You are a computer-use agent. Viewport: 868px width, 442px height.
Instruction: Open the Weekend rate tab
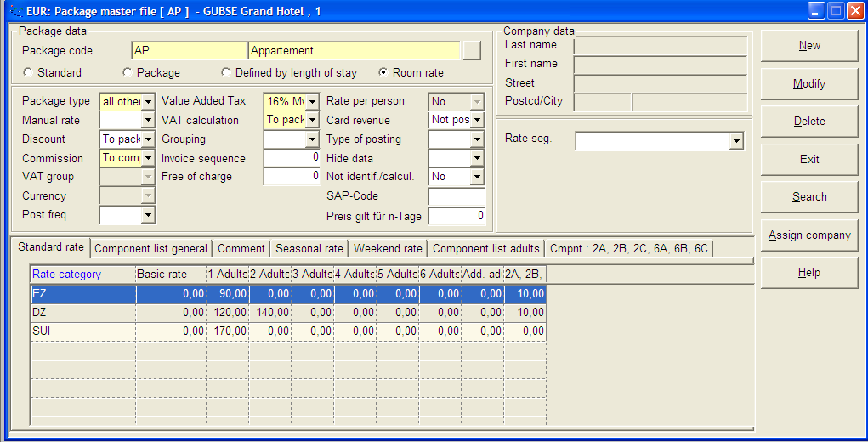pos(388,249)
